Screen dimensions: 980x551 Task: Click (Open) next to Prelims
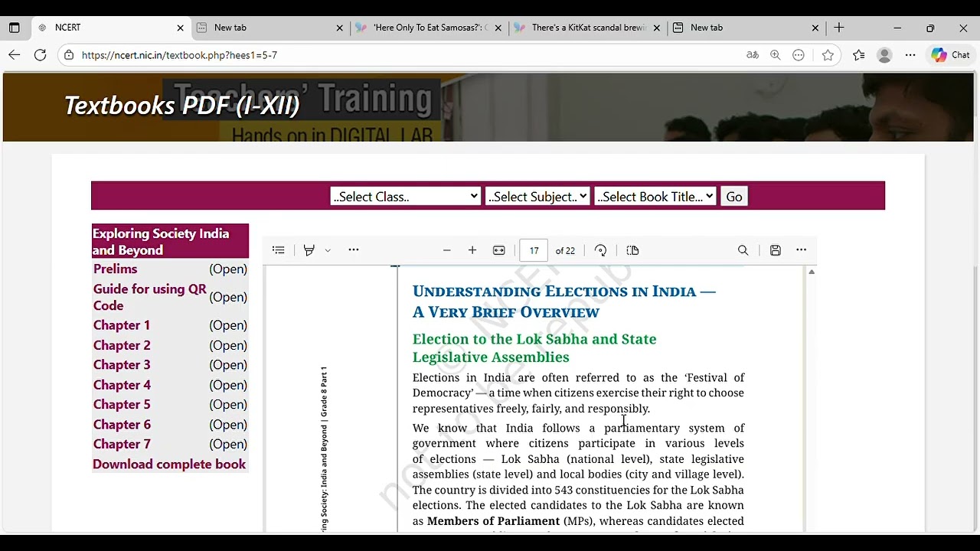click(228, 269)
